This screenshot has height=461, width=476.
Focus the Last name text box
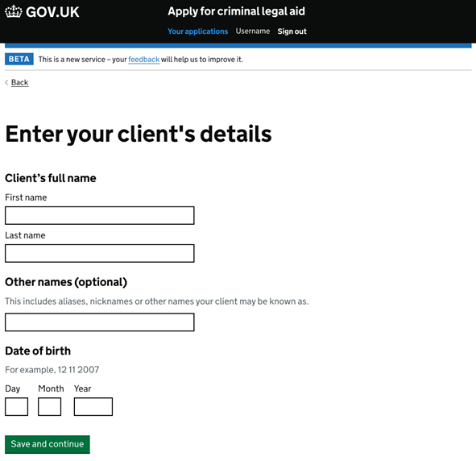pos(100,254)
